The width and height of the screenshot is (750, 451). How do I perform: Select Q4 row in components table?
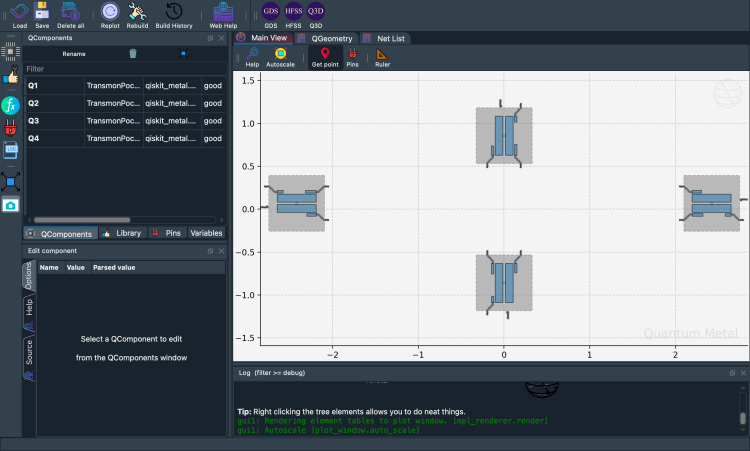click(125, 138)
